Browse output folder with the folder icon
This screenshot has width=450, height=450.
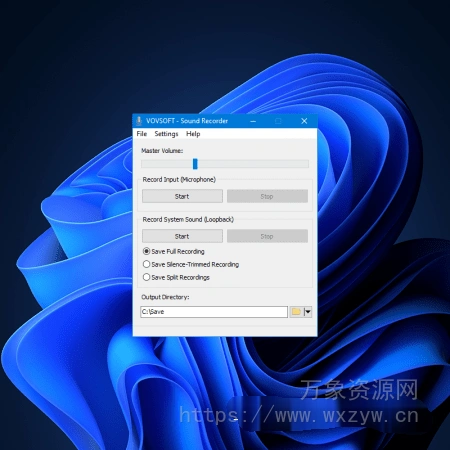[296, 312]
